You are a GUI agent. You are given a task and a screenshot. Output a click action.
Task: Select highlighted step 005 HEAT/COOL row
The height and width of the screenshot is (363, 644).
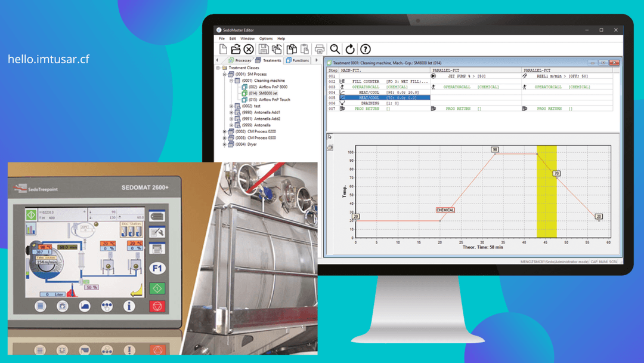[x=378, y=98]
